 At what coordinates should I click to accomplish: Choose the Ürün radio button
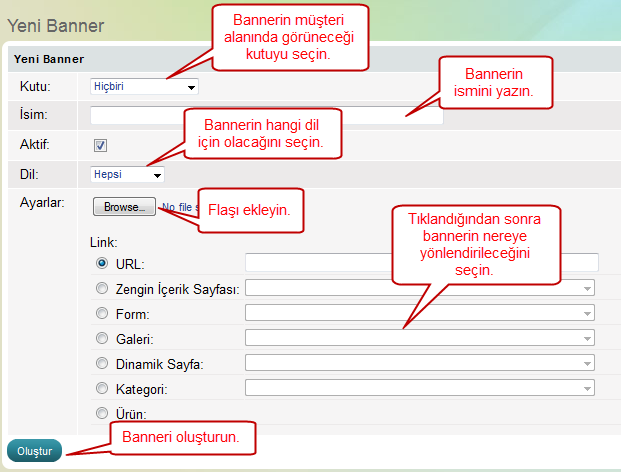(101, 412)
